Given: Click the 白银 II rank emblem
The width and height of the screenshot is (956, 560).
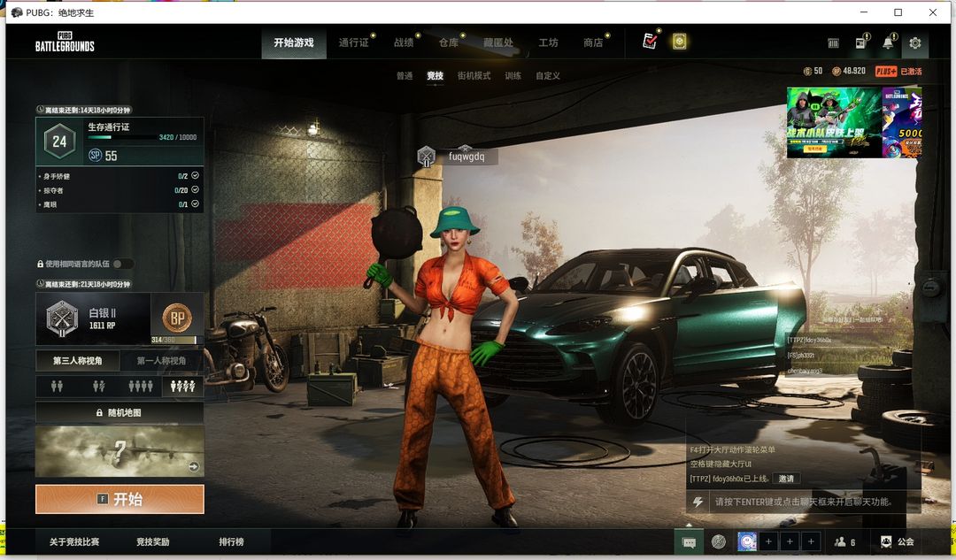Looking at the screenshot, I should [x=62, y=318].
